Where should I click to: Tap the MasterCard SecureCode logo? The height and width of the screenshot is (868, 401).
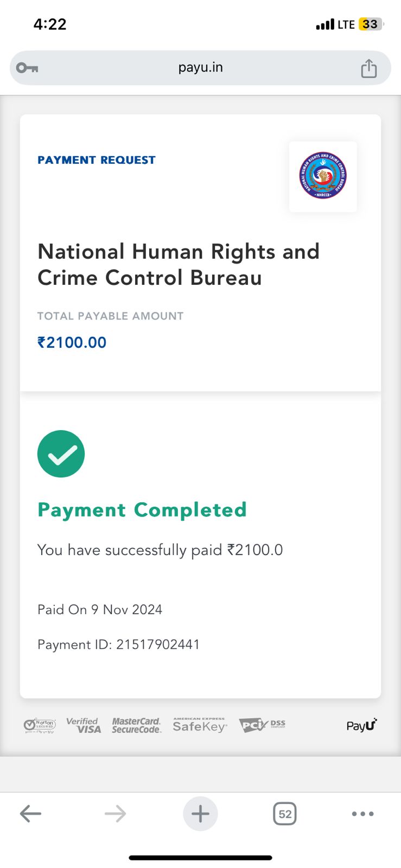136,725
